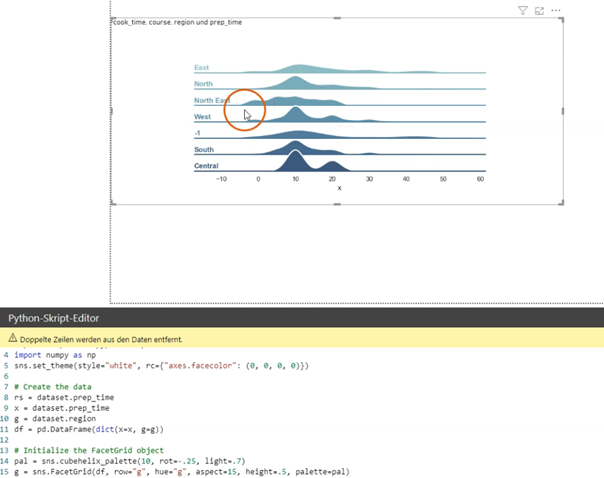Select the bottom-middle resize handle of visual
This screenshot has height=478, width=604.
337,204
